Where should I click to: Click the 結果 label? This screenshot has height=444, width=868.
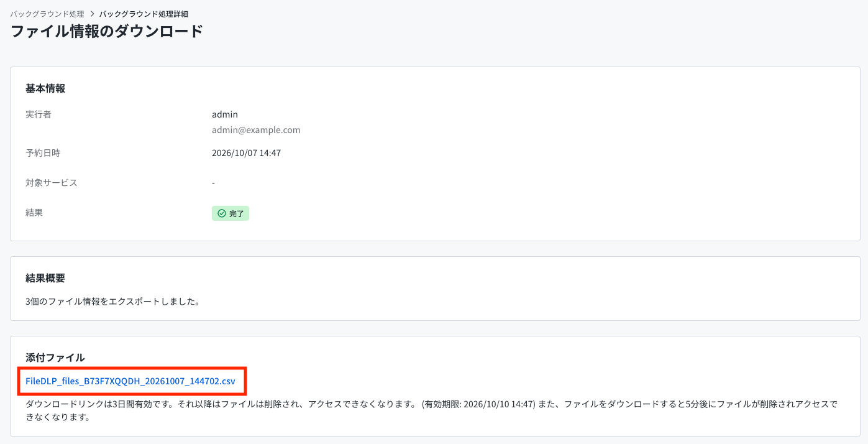tap(34, 213)
